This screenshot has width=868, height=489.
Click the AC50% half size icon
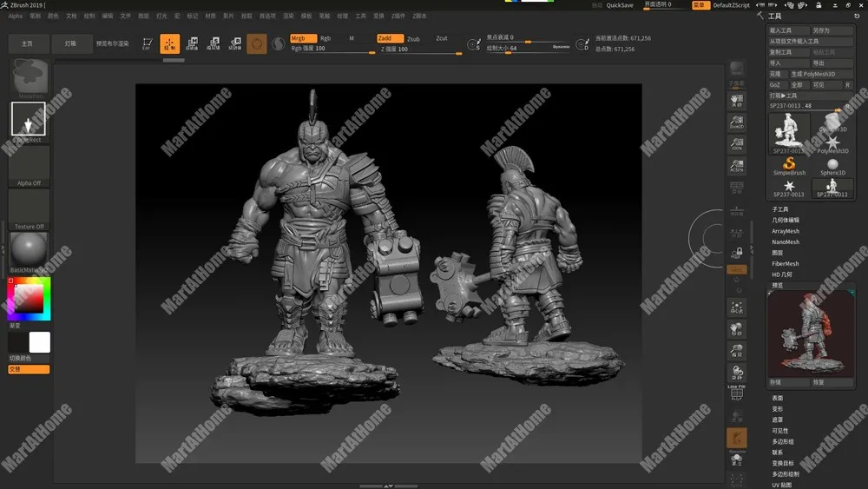click(x=736, y=166)
